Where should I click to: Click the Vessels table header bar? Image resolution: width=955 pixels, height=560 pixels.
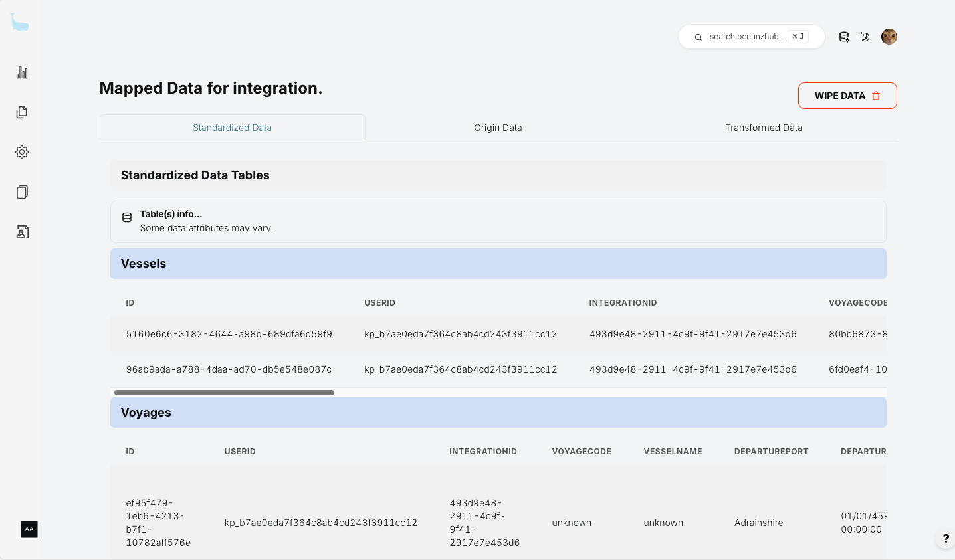498,264
